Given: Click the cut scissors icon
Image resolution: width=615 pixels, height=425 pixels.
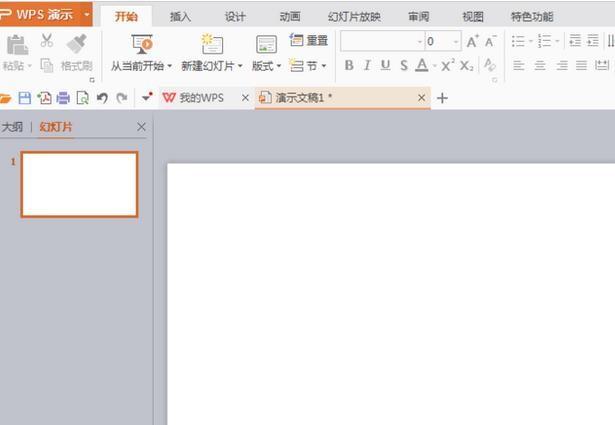Looking at the screenshot, I should click(47, 42).
